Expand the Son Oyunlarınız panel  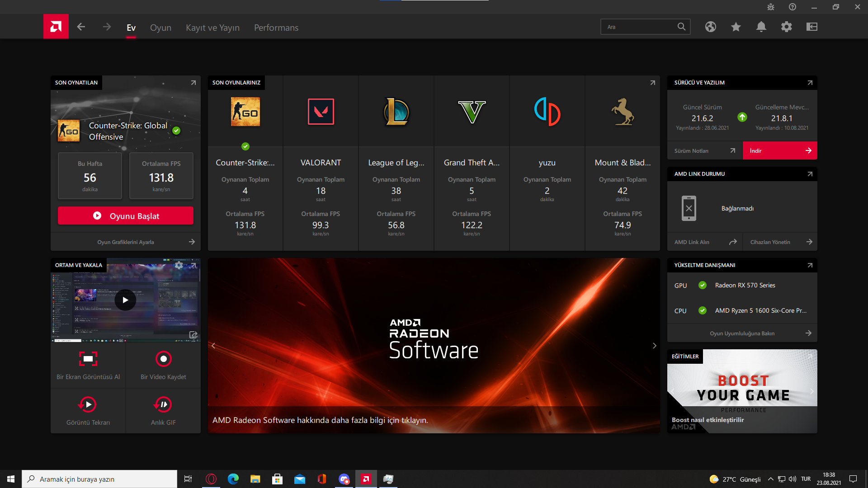tap(653, 83)
